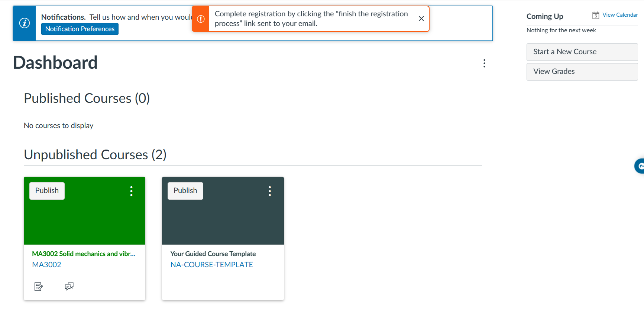Open assignments for MA3002 course card
This screenshot has width=644, height=314.
pos(38,286)
